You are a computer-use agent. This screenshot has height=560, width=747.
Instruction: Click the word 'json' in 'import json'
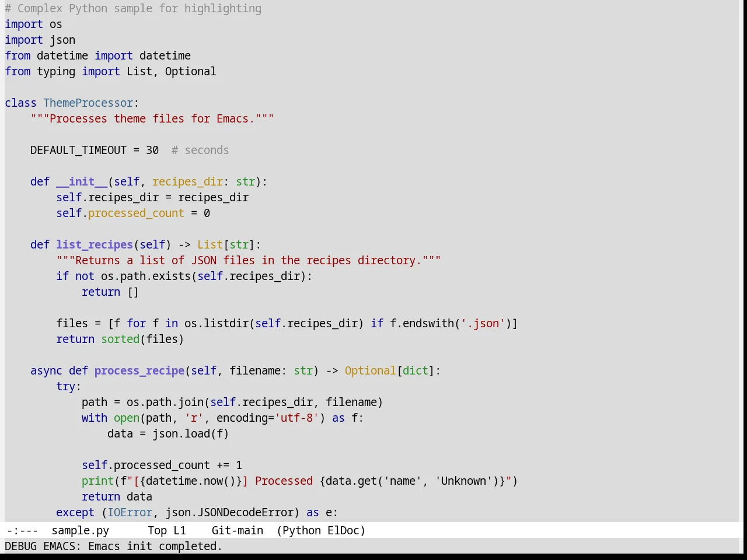pos(62,40)
